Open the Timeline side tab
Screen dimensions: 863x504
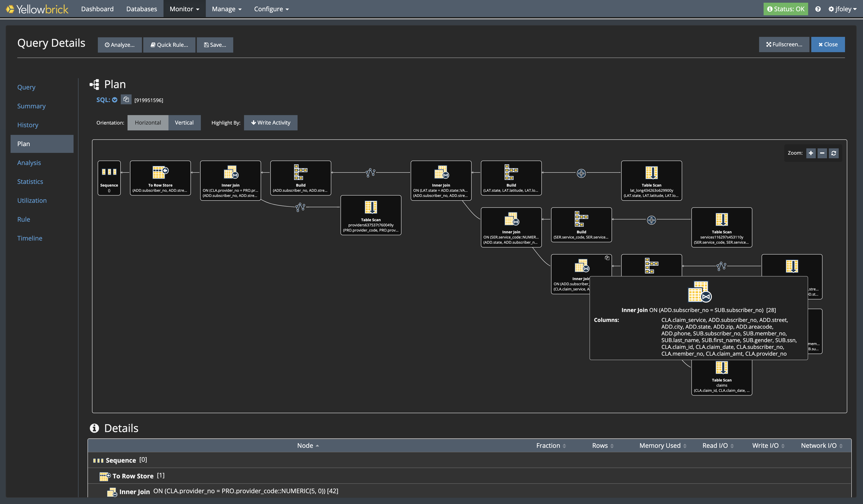30,238
